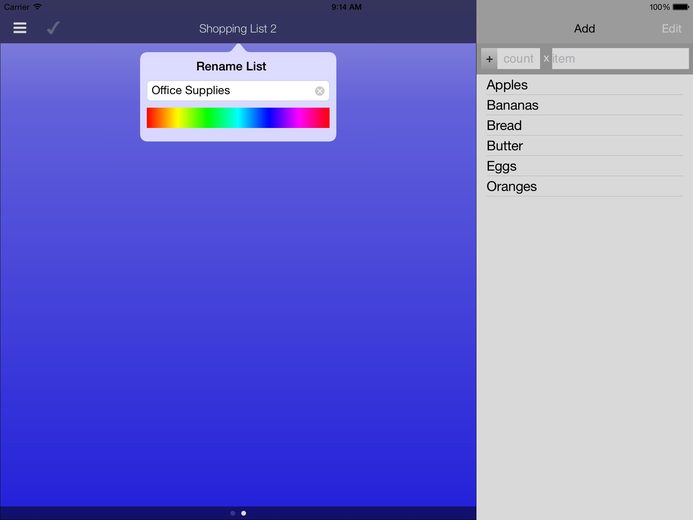Image resolution: width=693 pixels, height=520 pixels.
Task: Tap the battery indicator in status bar
Action: [x=681, y=7]
